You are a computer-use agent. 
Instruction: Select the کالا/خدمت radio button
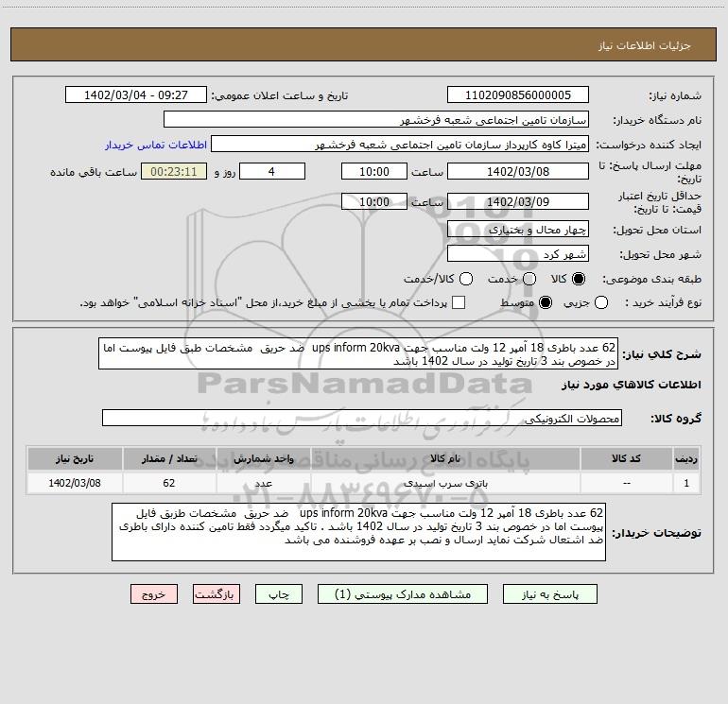(466, 279)
